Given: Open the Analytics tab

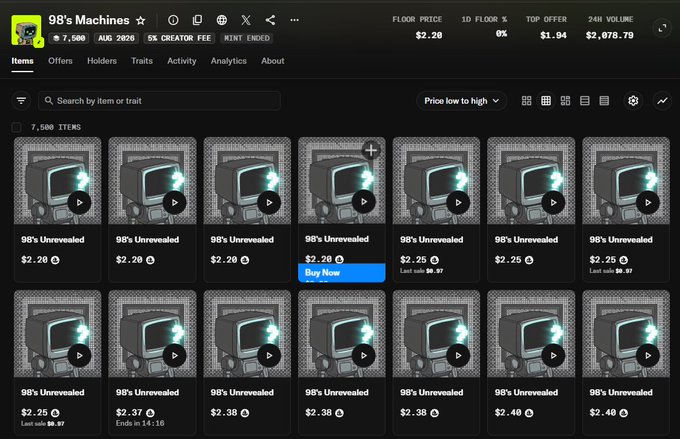Looking at the screenshot, I should (229, 61).
